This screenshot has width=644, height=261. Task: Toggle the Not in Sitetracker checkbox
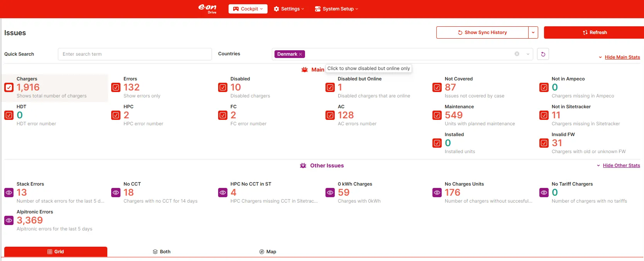pyautogui.click(x=544, y=115)
